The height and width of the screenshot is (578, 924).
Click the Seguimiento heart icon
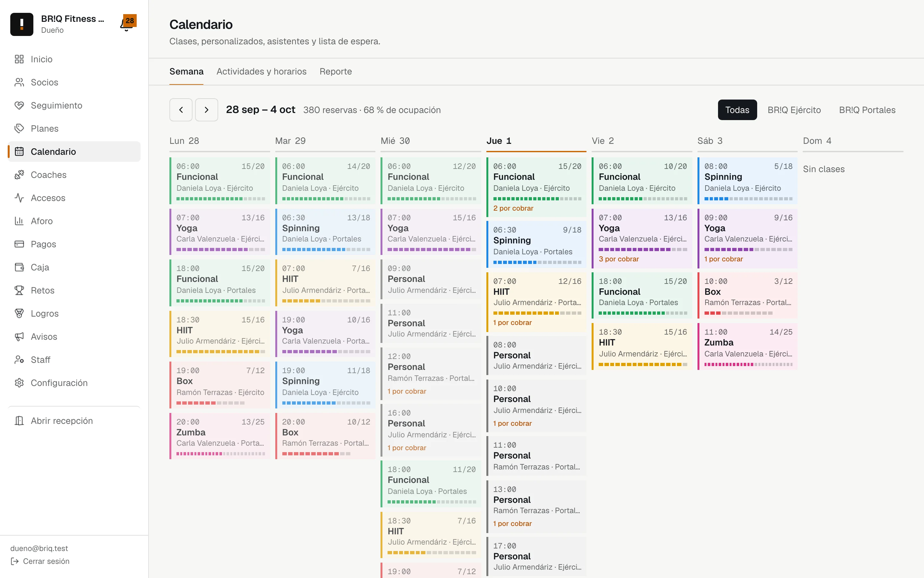pos(19,106)
